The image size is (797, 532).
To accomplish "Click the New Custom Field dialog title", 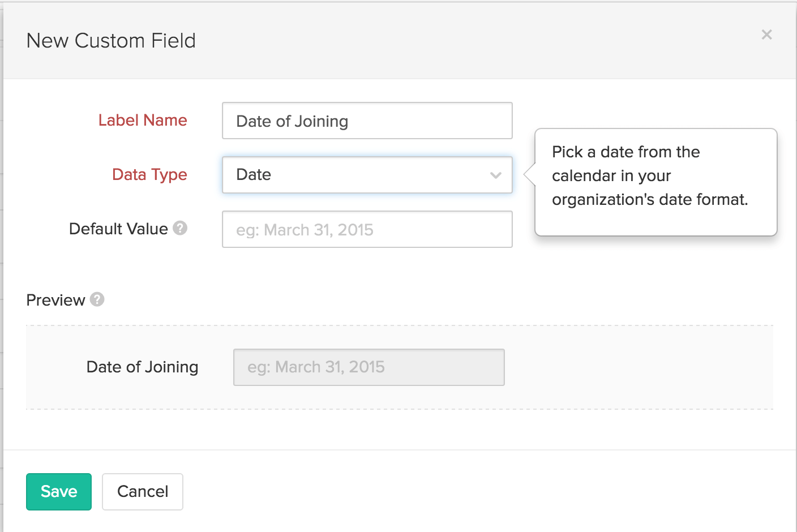I will [x=110, y=40].
